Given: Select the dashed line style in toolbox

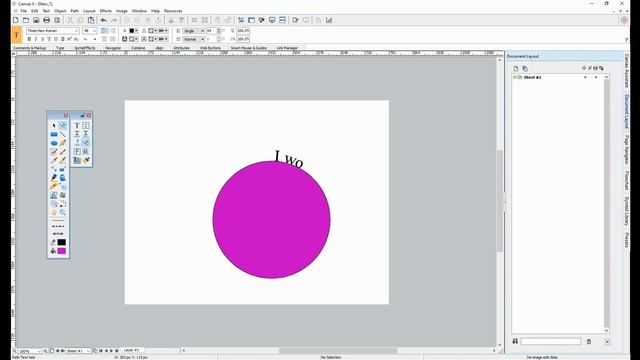Looking at the screenshot, I should click(58, 226).
